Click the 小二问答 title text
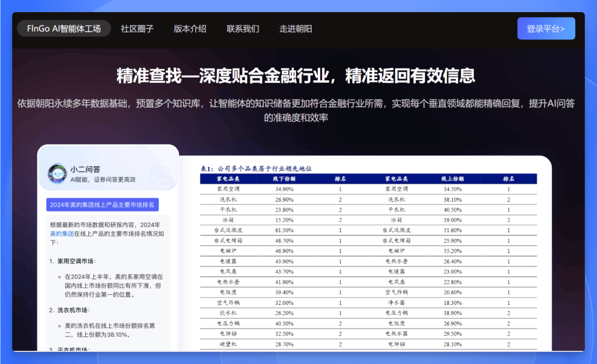This screenshot has height=364, width=597. point(85,169)
